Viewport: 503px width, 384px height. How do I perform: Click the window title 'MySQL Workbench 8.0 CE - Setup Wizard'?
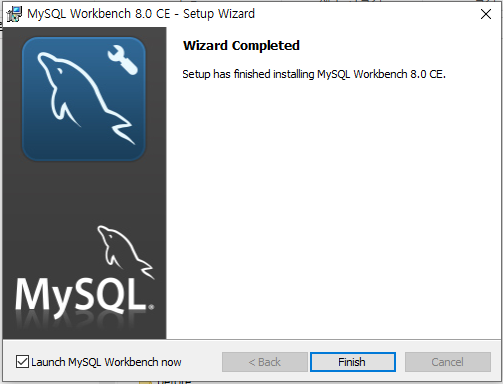141,14
